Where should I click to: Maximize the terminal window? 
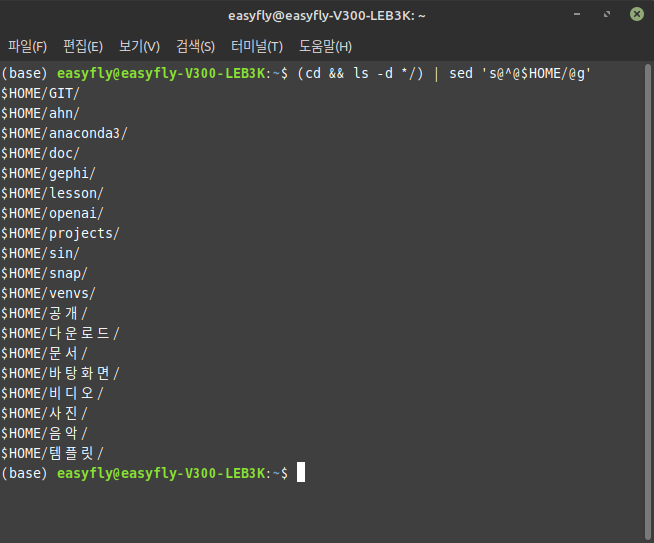[x=607, y=15]
